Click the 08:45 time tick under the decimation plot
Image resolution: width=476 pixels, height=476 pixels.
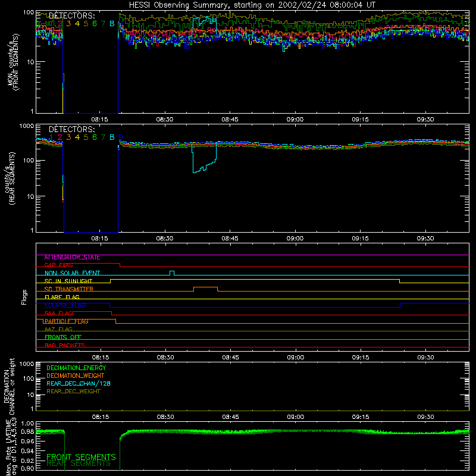(230, 417)
